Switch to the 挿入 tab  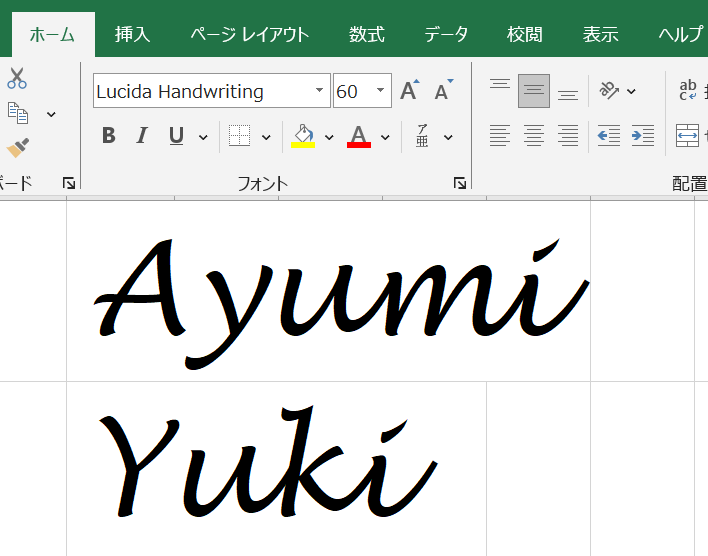tap(132, 34)
